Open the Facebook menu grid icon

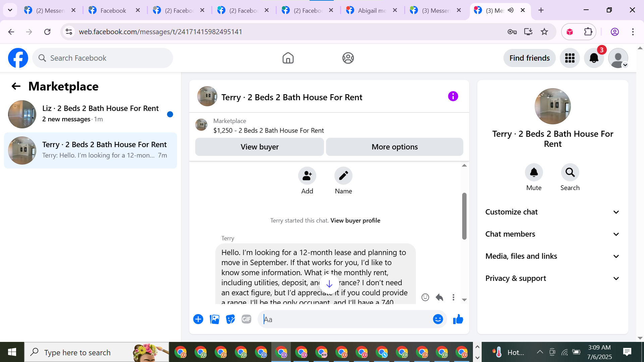click(x=570, y=58)
